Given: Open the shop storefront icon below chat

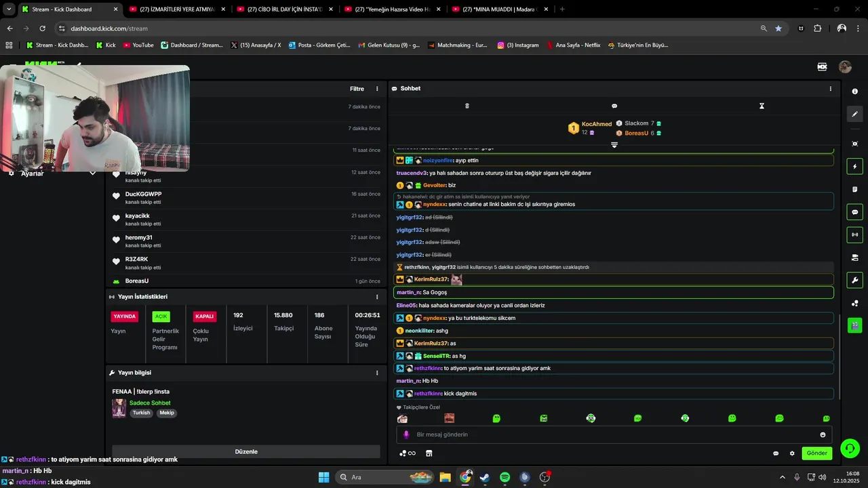Looking at the screenshot, I should pyautogui.click(x=429, y=453).
